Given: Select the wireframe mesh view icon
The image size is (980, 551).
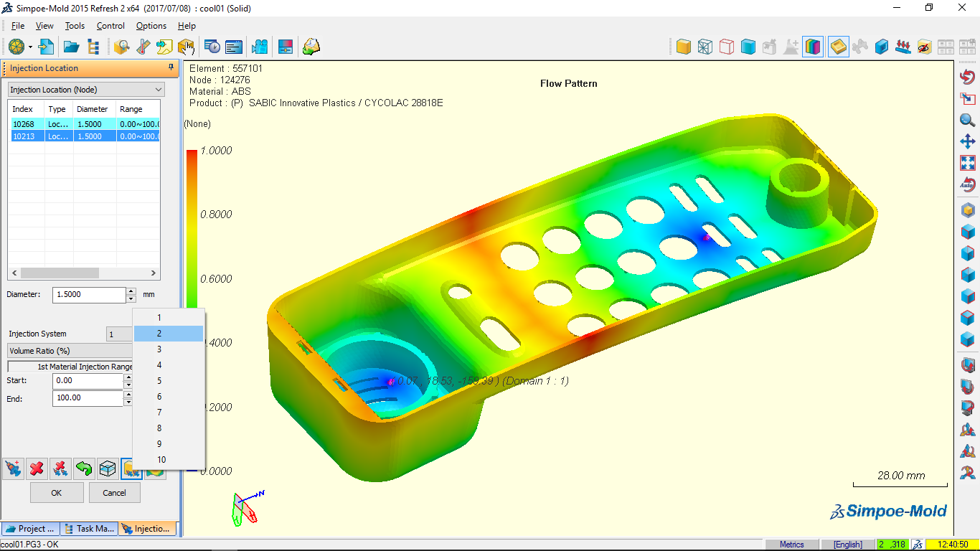Looking at the screenshot, I should coord(705,47).
